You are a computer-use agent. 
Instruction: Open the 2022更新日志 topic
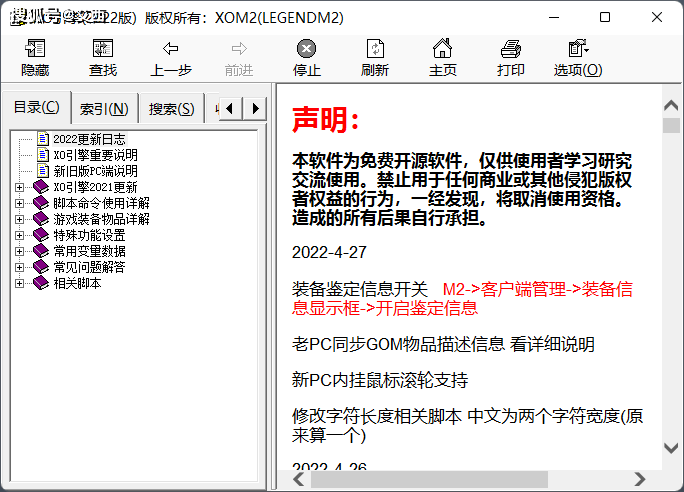point(89,139)
